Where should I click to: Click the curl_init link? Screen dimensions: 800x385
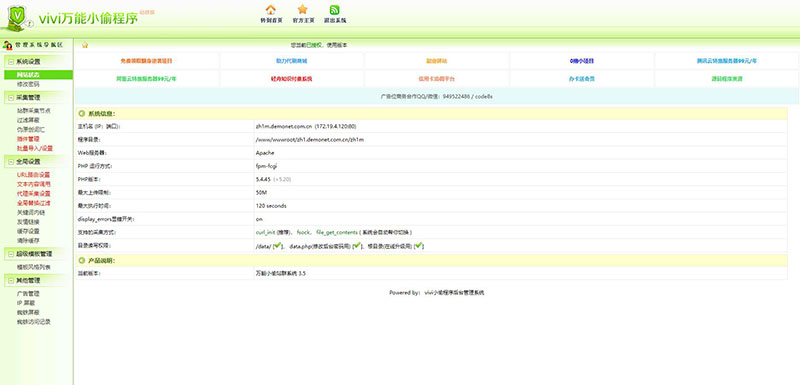(x=265, y=233)
